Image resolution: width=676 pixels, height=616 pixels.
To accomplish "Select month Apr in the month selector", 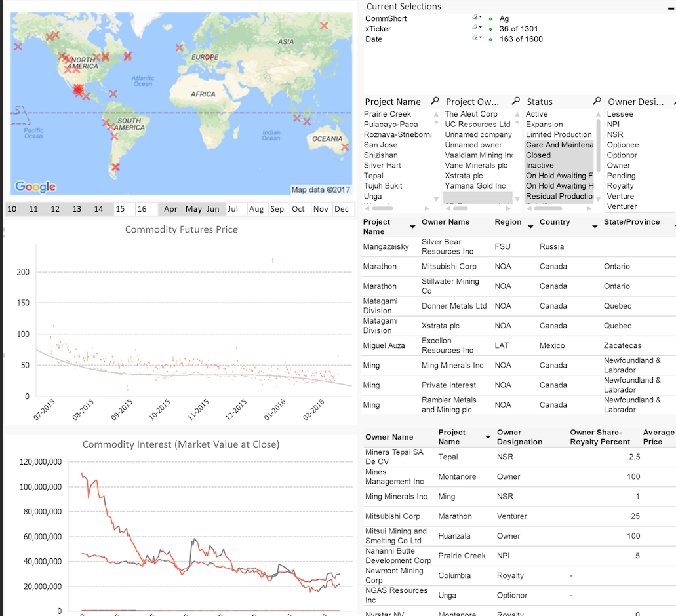I will coord(170,209).
